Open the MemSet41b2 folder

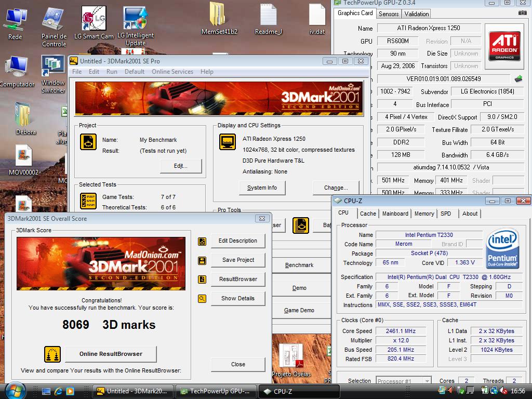pos(219,19)
